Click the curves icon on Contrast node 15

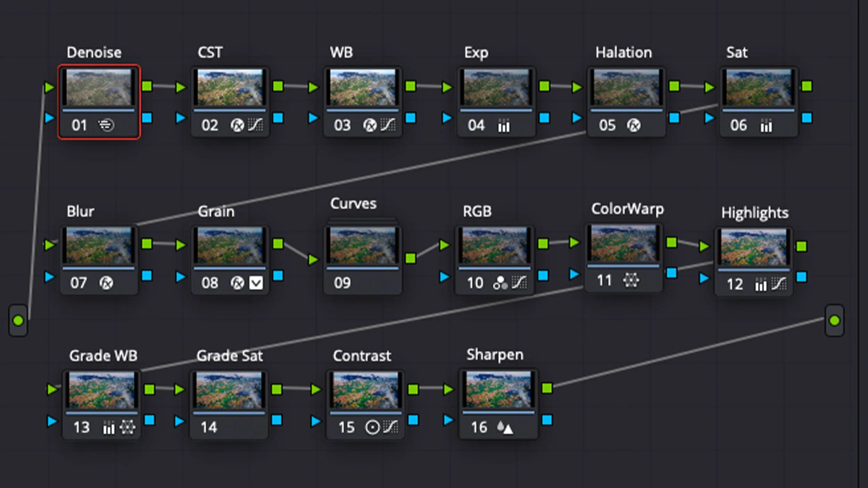(x=391, y=427)
